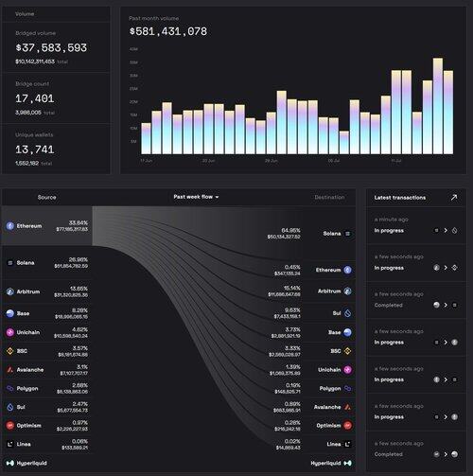This screenshot has height=476, width=473.
Task: Open the 'a minute ago' In progress transaction
Action: click(416, 225)
